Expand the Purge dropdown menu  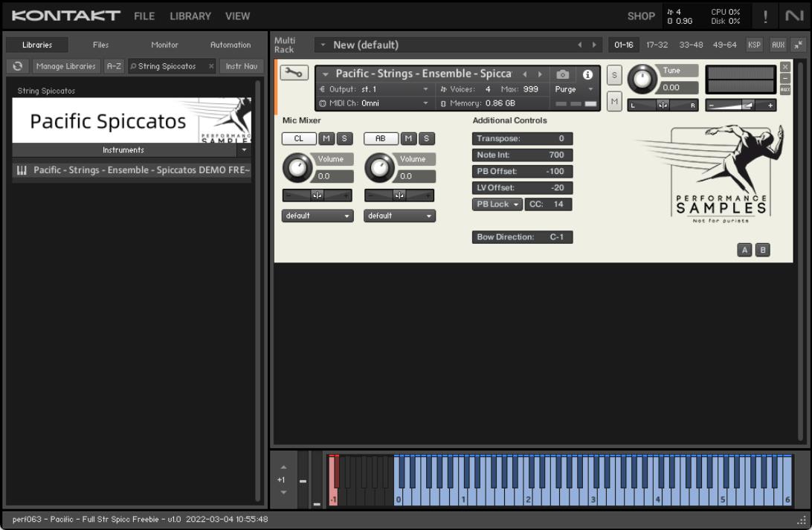pos(575,89)
